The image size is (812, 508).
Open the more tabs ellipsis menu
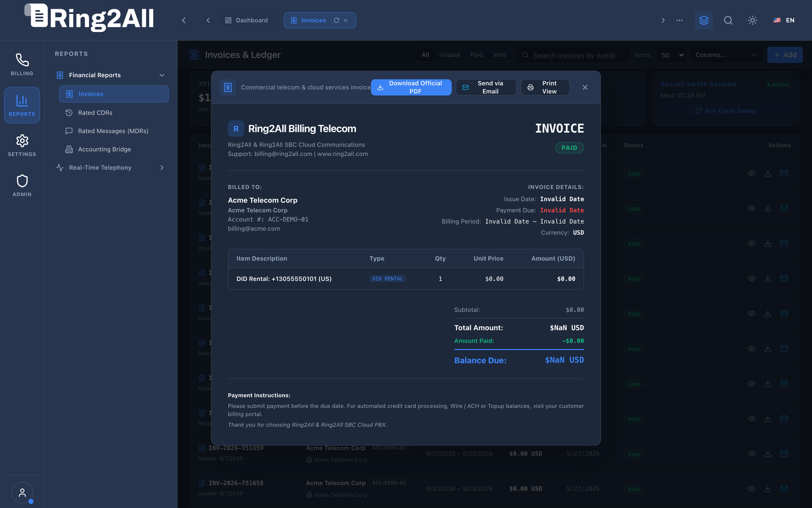click(x=680, y=20)
